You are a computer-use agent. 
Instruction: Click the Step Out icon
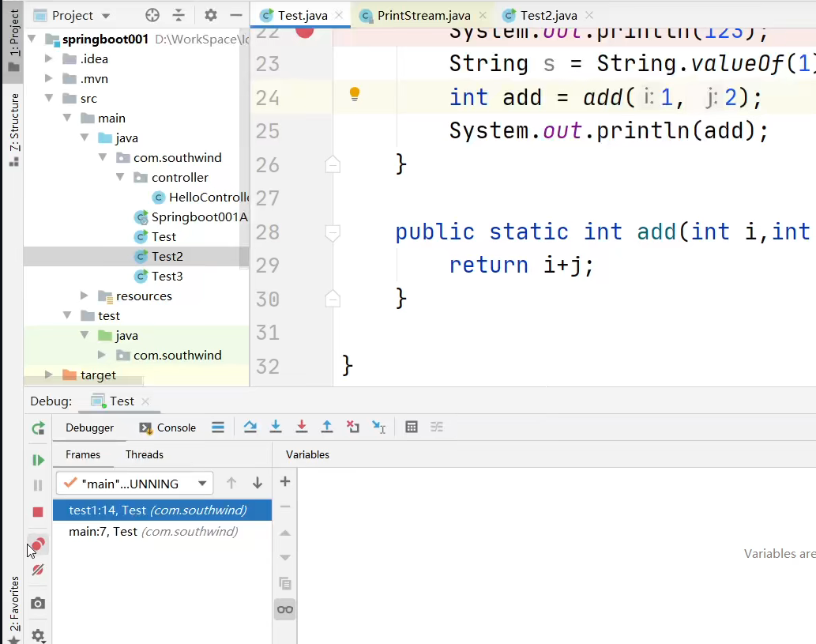tap(327, 427)
